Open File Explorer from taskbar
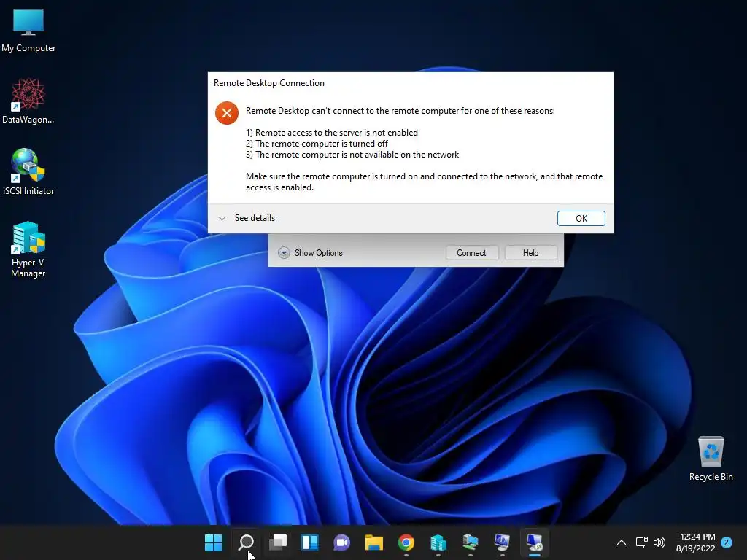Image resolution: width=747 pixels, height=560 pixels. point(374,542)
